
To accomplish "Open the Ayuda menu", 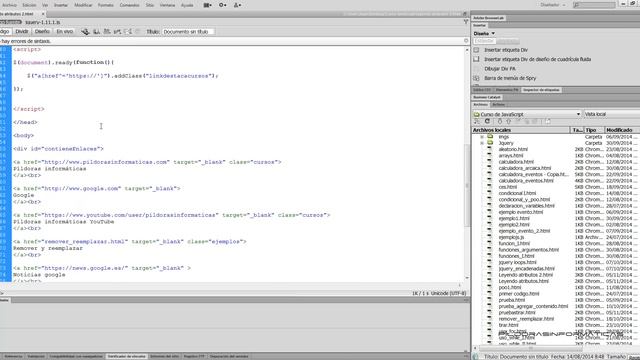I will tap(187, 5).
